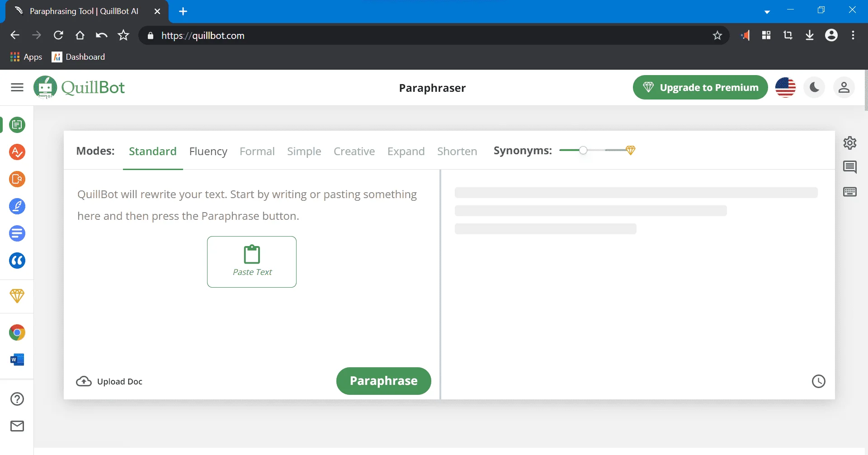
Task: Open a new browser tab
Action: pos(183,12)
